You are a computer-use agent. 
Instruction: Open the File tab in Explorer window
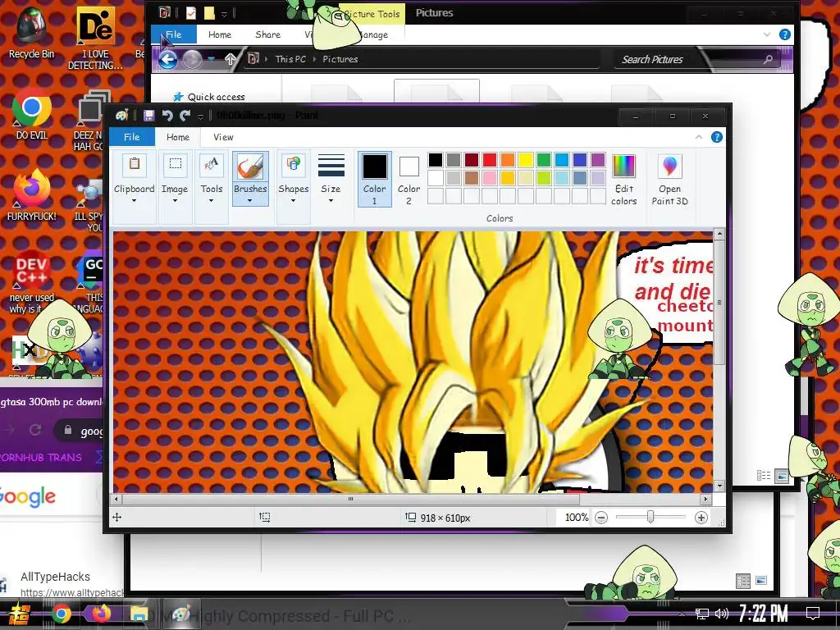point(173,34)
